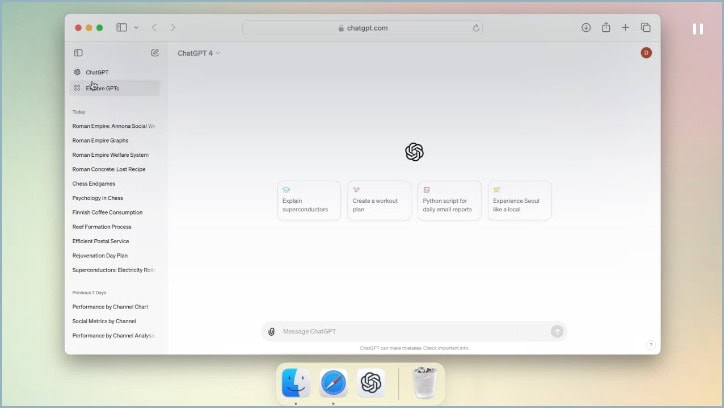724x408 pixels.
Task: Click the Message ChatGPT input field
Action: pos(414,331)
